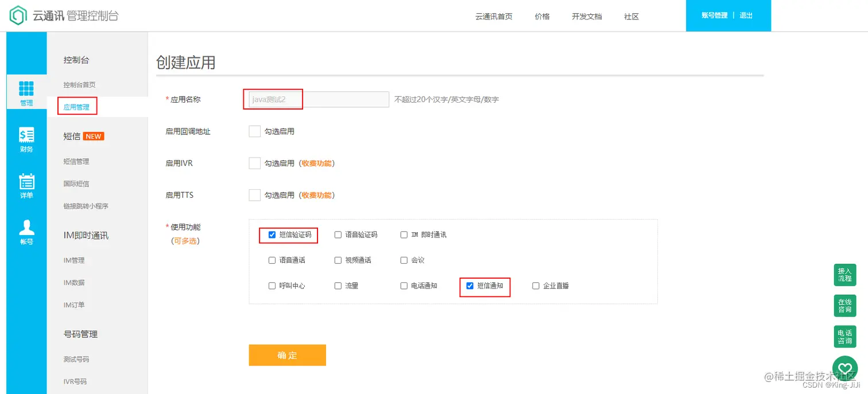
Task: Click 收费功能 next to 启用TTS
Action: pyautogui.click(x=316, y=195)
